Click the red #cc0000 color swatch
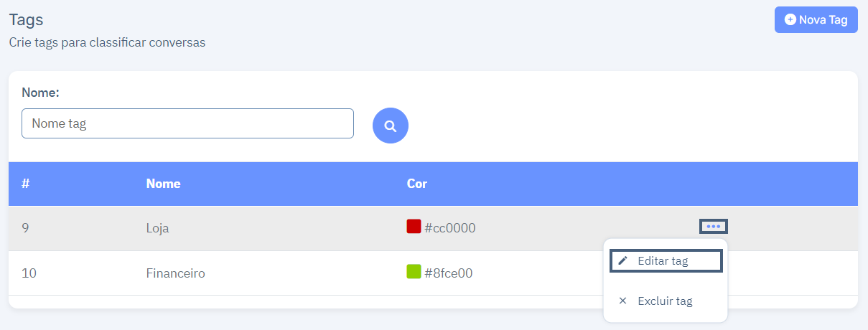Viewport: 868px width, 330px height. 414,227
